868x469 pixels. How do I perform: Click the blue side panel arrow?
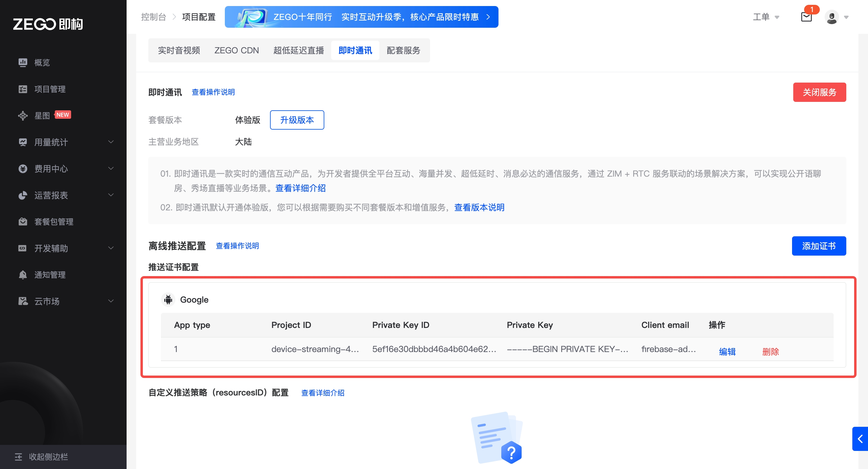pos(860,439)
